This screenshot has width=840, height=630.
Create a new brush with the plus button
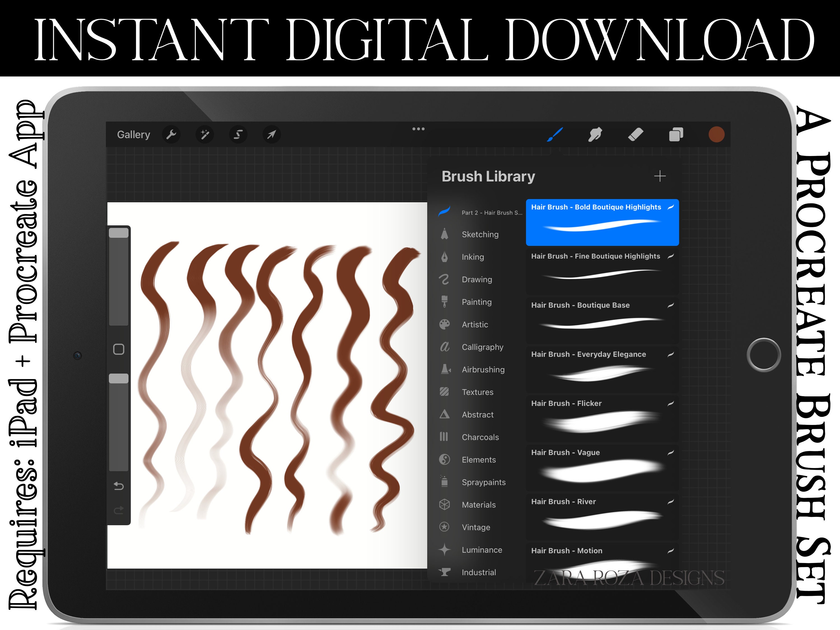point(660,176)
